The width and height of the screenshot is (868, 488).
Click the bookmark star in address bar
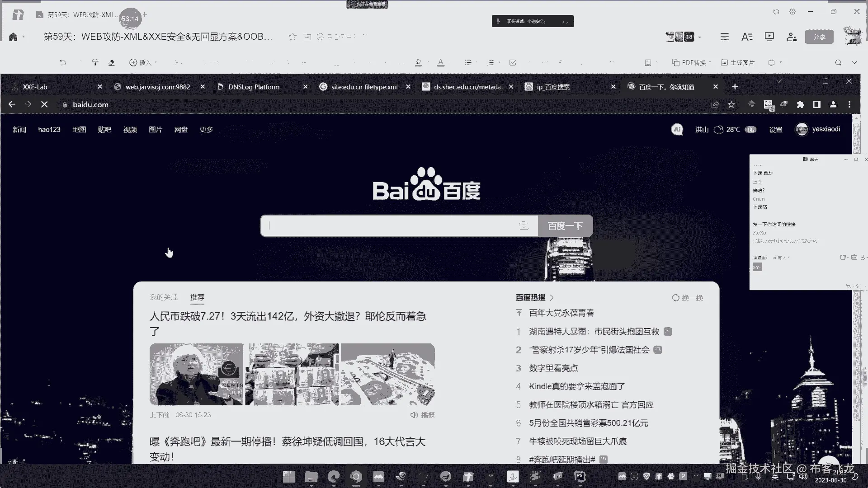click(x=731, y=105)
